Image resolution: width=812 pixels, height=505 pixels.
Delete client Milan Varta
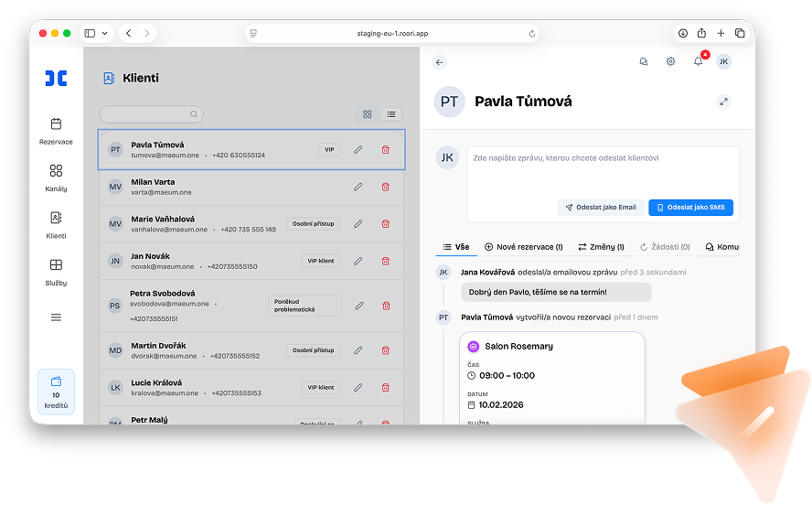[x=385, y=187]
